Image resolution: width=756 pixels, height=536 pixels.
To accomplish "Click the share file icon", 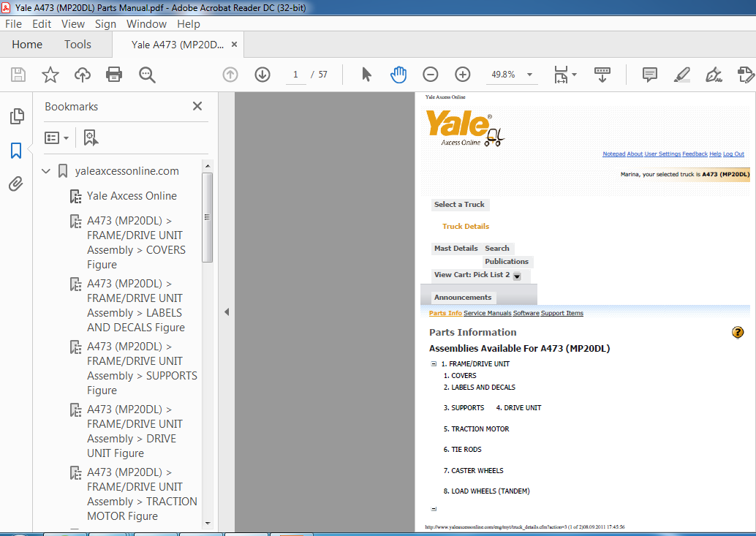I will 745,75.
